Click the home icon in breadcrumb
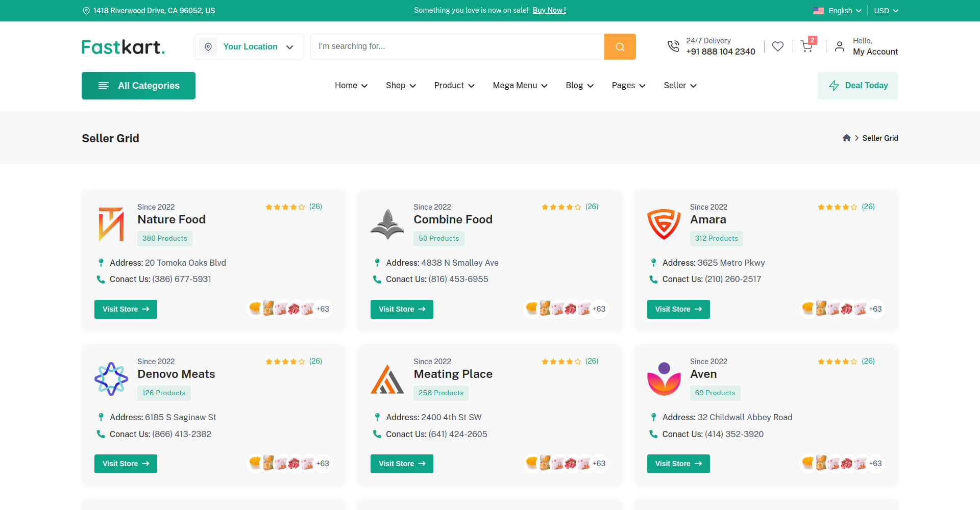Screen dimensions: 980x510 tap(846, 138)
